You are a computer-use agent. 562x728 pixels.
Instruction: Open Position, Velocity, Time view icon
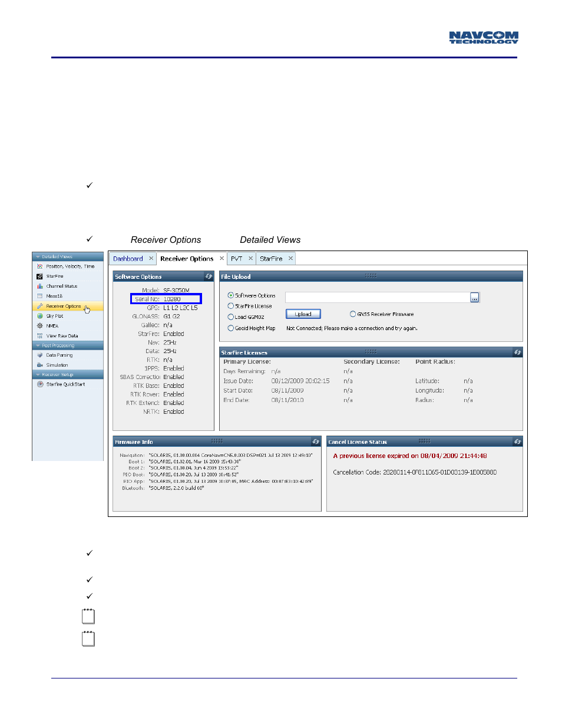(40, 266)
